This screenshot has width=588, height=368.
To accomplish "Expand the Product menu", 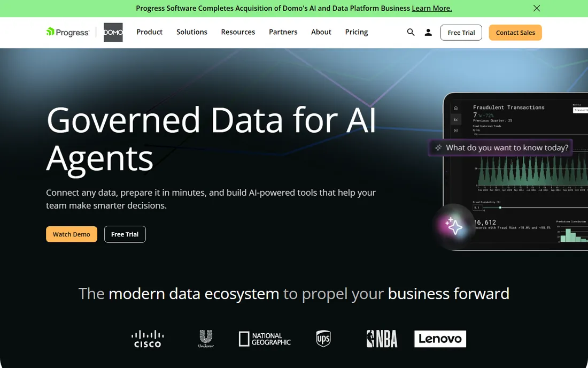I will coord(149,32).
